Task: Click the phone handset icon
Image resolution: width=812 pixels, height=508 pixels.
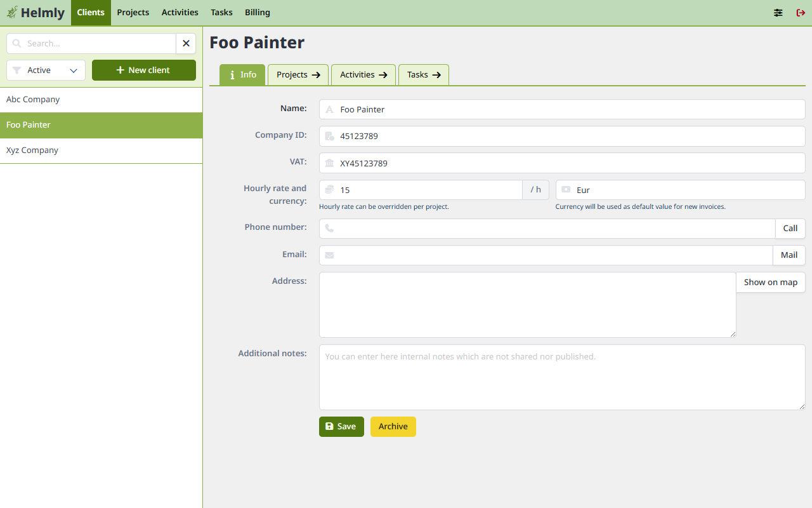Action: point(329,229)
